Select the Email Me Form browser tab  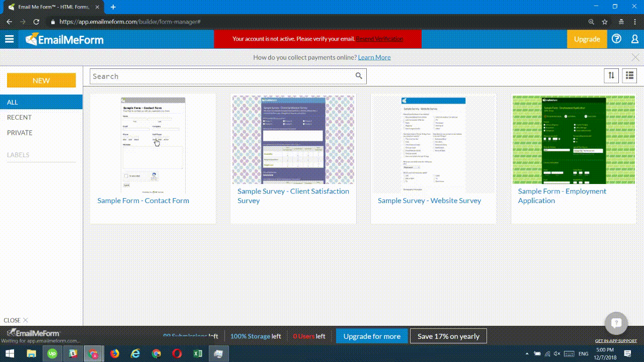tap(52, 7)
